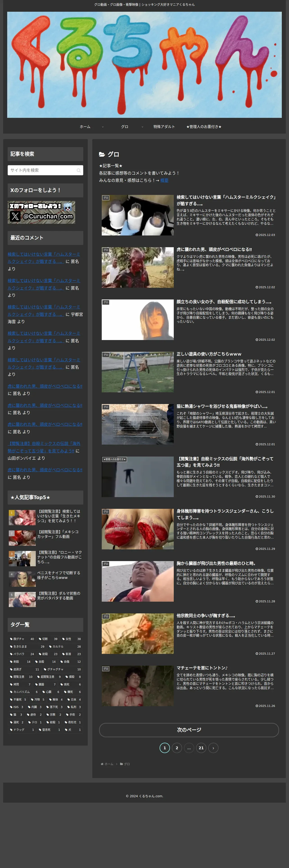Open article 正しい遊具の使い方がこちらwww
Viewport: 289px width, 868px height.
coord(209,354)
